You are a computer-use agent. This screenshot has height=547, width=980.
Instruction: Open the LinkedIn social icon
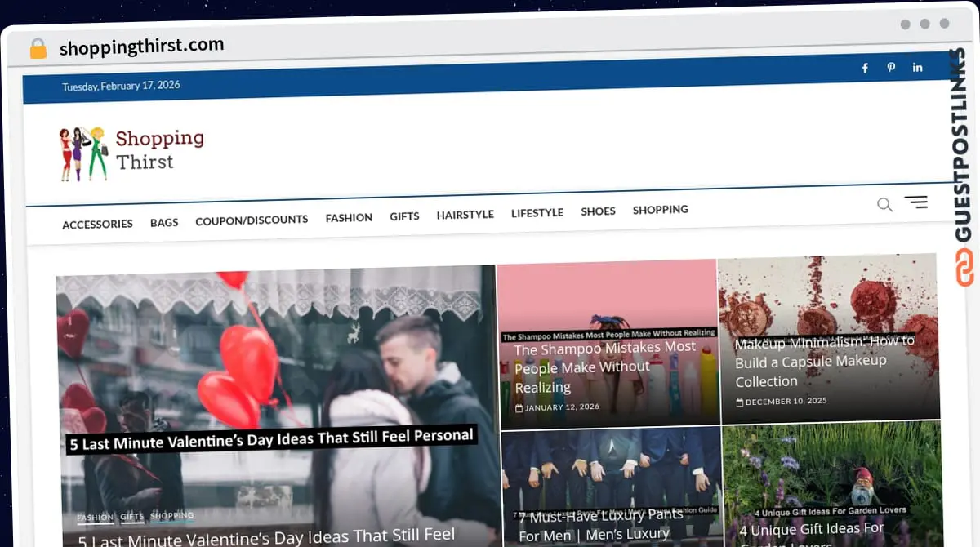[917, 68]
